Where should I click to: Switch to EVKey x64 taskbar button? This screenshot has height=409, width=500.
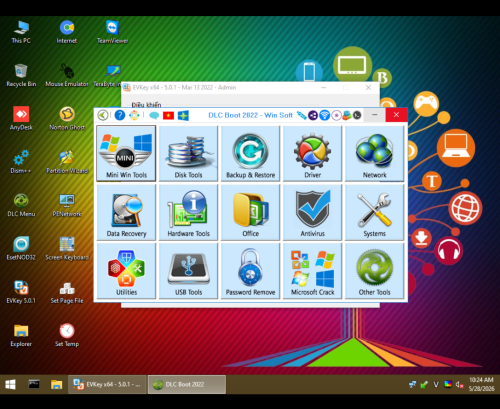[107, 385]
